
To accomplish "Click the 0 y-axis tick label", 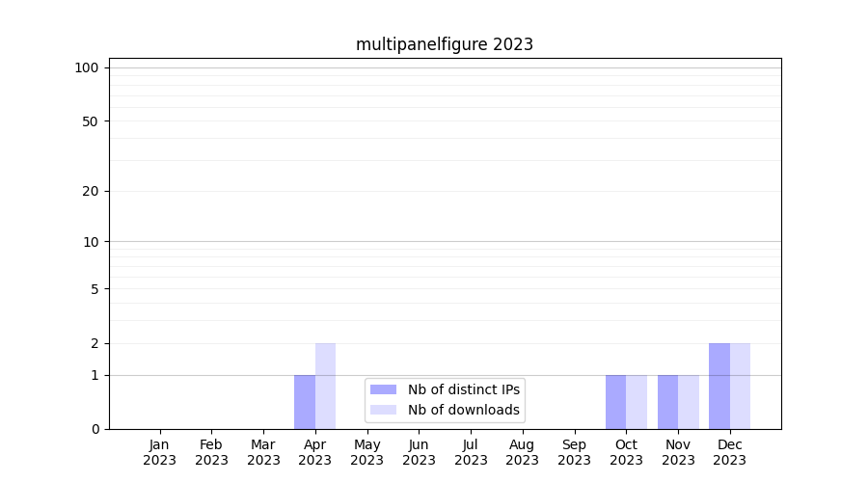I will pyautogui.click(x=95, y=429).
